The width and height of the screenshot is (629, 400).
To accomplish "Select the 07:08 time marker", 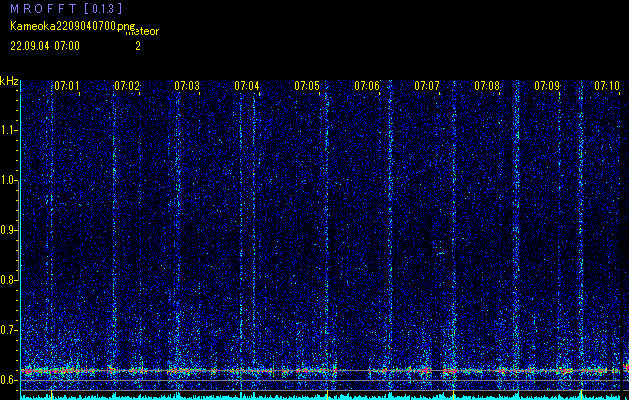I will (487, 85).
